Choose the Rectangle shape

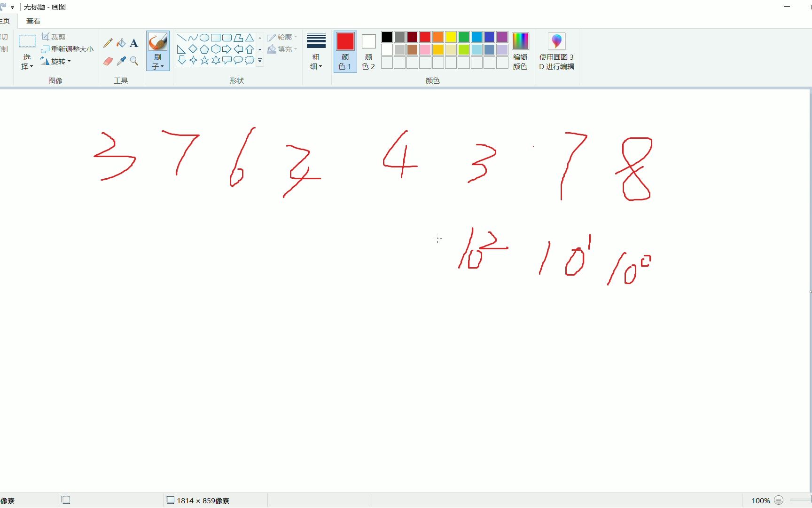click(216, 38)
